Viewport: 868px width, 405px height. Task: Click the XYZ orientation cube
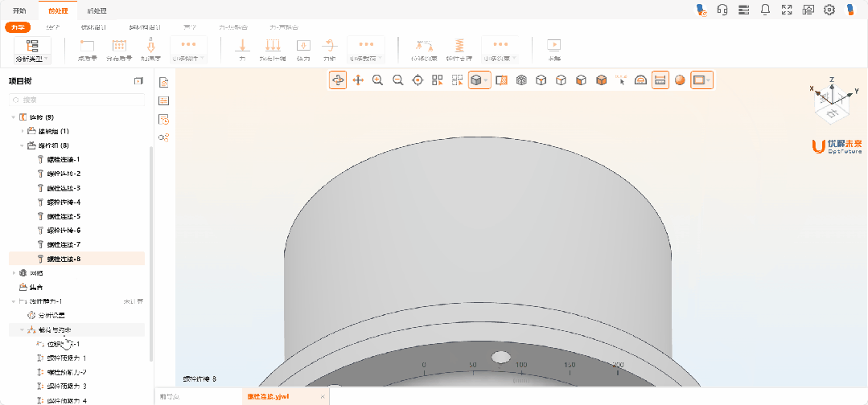click(x=833, y=104)
